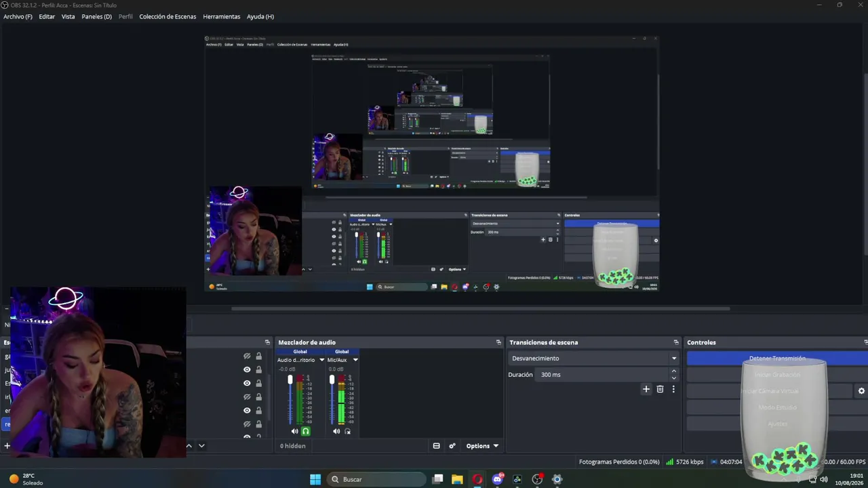
Task: Open the Colección de Escenas menu
Action: (167, 16)
